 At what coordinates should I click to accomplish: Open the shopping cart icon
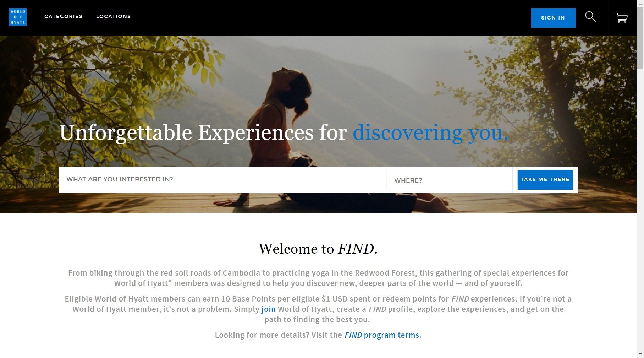tap(621, 18)
